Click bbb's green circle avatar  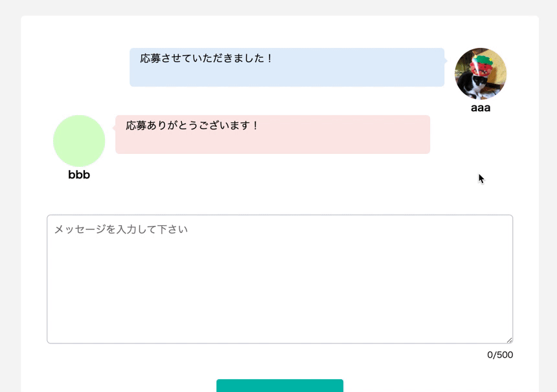click(x=79, y=141)
